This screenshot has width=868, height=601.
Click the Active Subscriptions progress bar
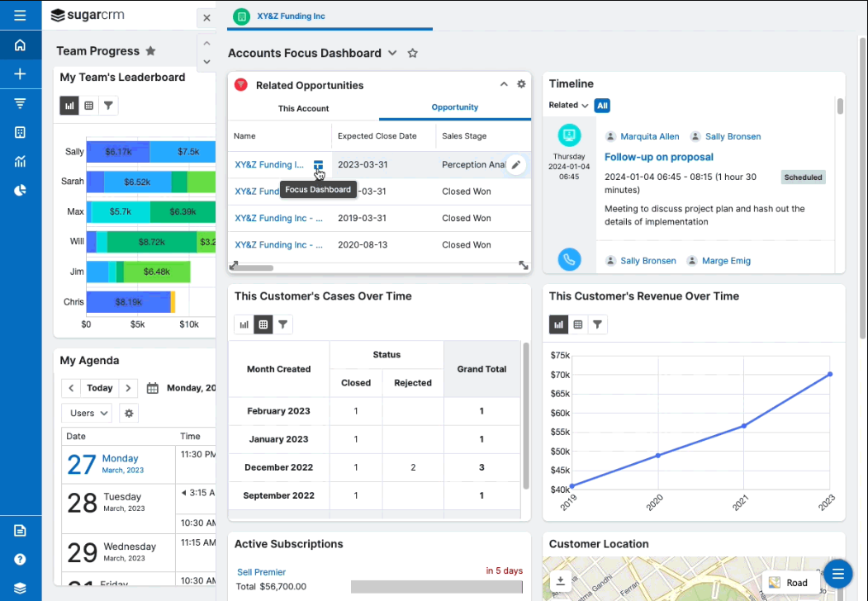coord(437,587)
